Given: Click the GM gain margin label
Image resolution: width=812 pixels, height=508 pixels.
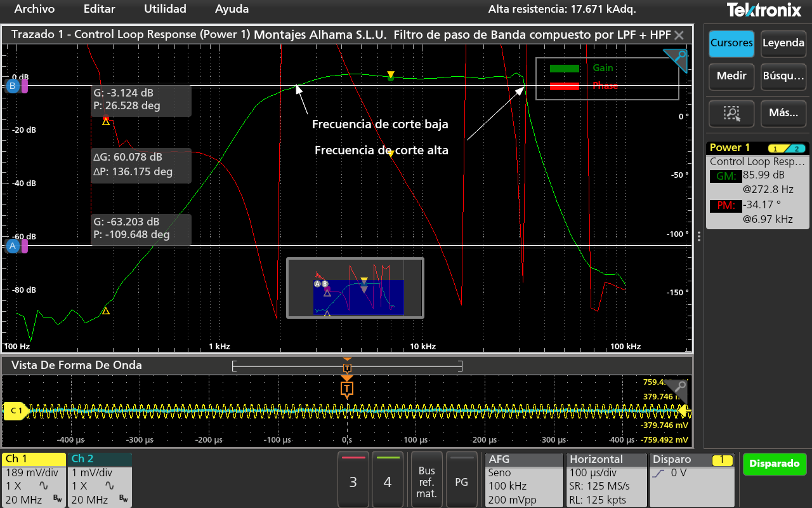Looking at the screenshot, I should 725,177.
